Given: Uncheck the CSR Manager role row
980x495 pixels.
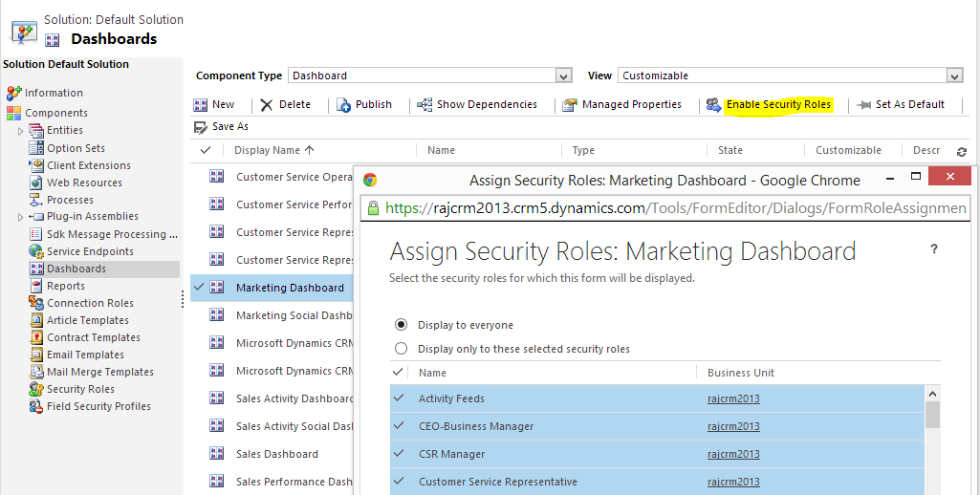Looking at the screenshot, I should (x=399, y=454).
